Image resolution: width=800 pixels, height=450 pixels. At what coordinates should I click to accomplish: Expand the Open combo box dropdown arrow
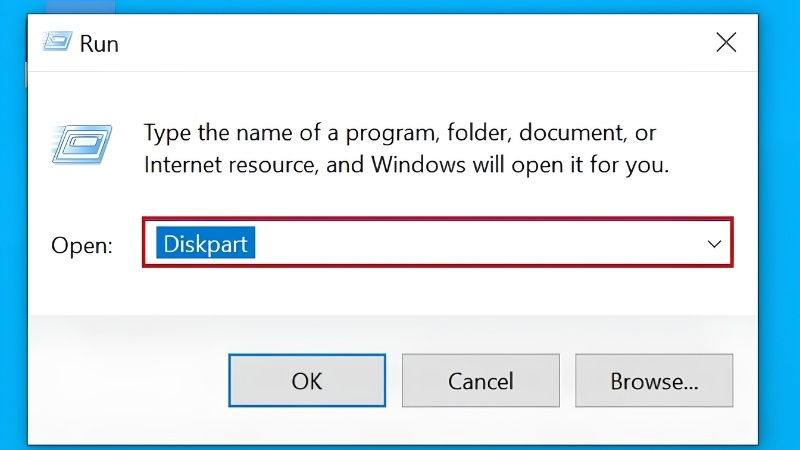[x=714, y=244]
